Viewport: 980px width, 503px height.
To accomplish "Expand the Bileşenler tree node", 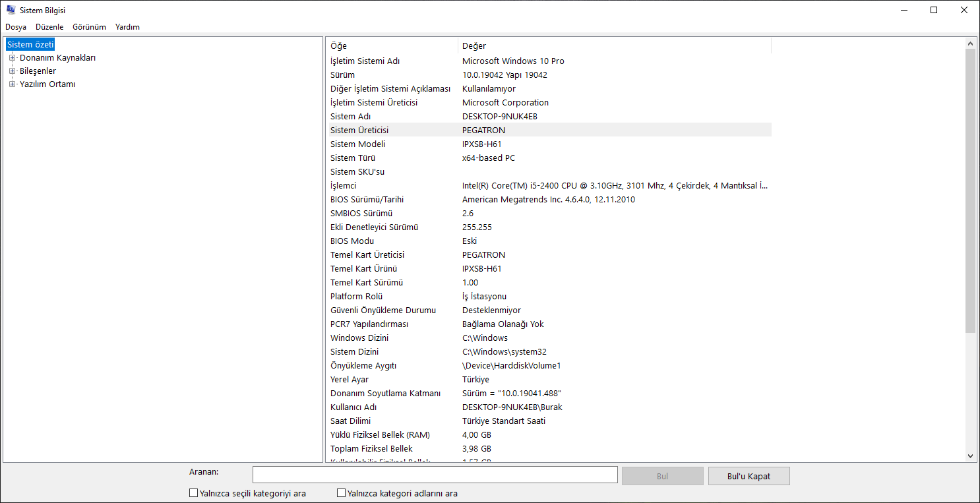I will pos(12,71).
